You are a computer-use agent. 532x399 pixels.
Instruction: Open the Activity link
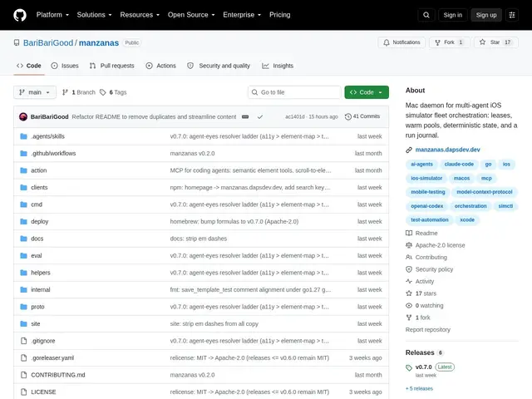click(x=420, y=281)
